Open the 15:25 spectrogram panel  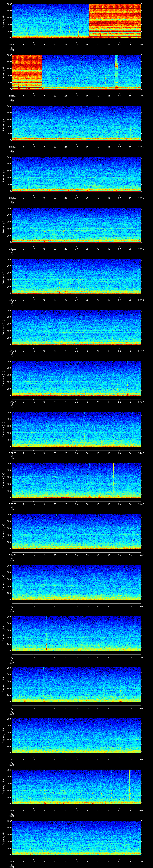(x=76, y=582)
